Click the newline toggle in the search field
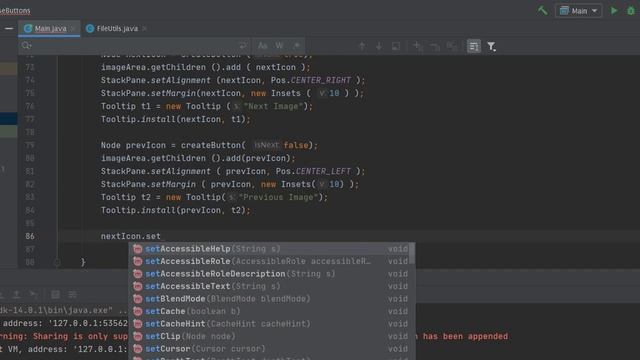The image size is (640, 360). pyautogui.click(x=243, y=46)
